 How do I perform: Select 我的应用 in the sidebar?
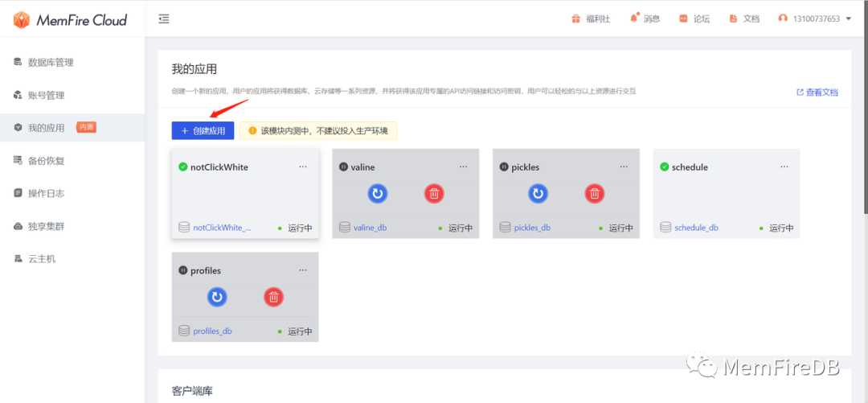point(72,128)
